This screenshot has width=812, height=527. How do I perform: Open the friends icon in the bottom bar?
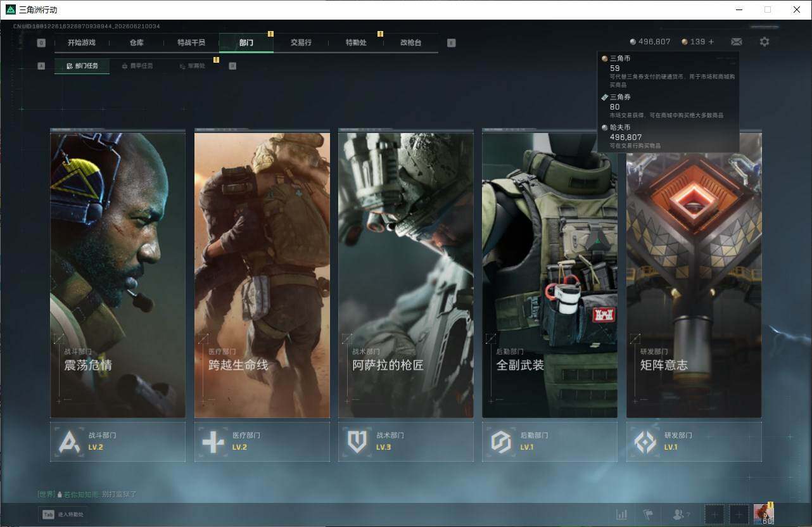click(x=681, y=515)
